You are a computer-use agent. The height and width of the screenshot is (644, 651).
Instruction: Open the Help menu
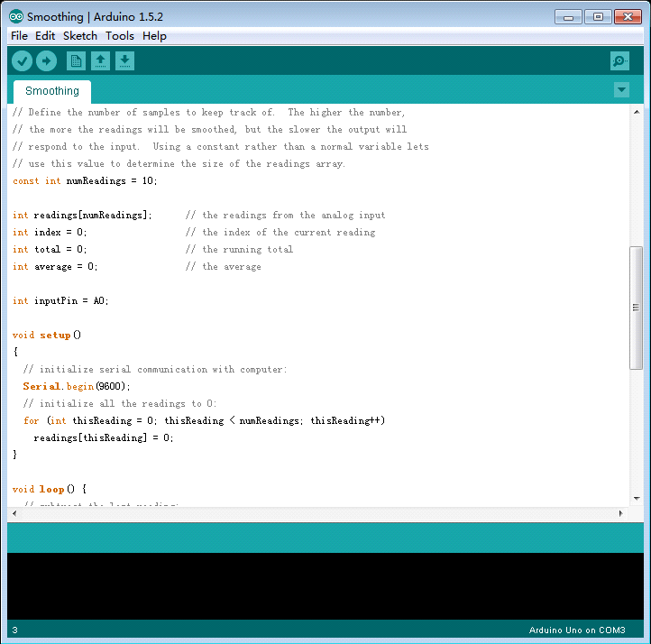154,36
